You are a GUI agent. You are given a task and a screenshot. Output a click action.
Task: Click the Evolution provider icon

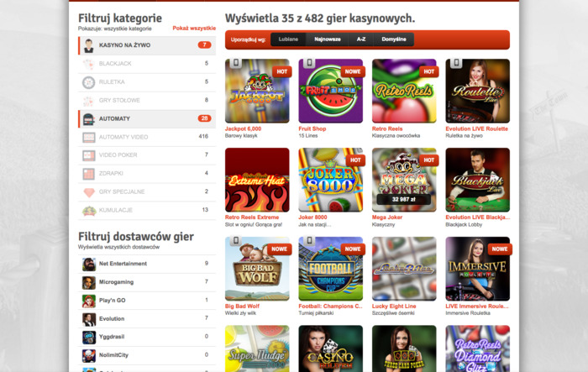pos(89,319)
